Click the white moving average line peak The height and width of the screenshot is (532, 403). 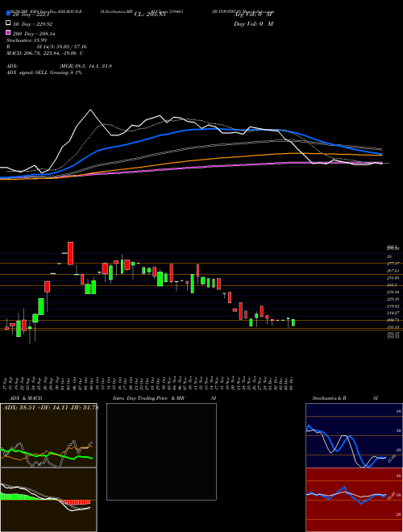(90, 110)
